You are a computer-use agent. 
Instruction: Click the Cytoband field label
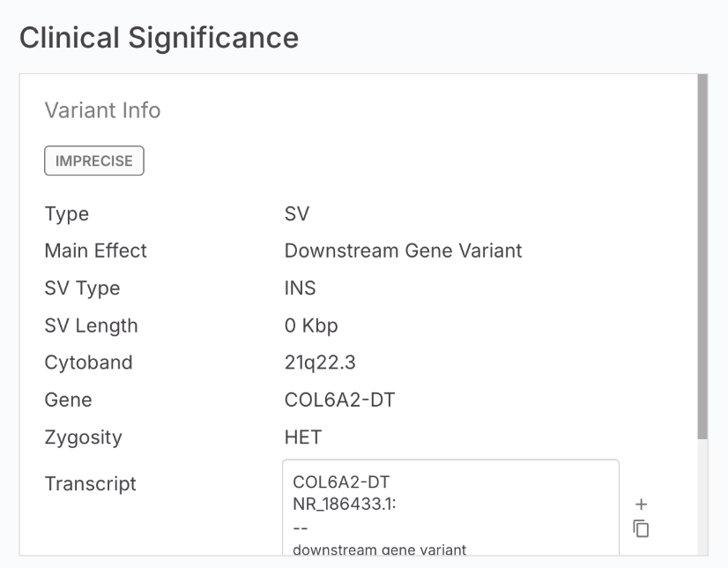[x=88, y=362]
